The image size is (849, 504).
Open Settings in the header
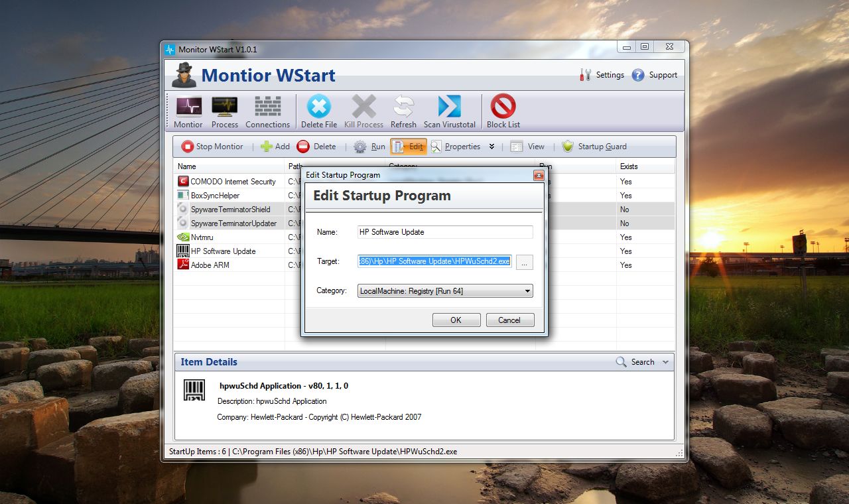pyautogui.click(x=602, y=75)
